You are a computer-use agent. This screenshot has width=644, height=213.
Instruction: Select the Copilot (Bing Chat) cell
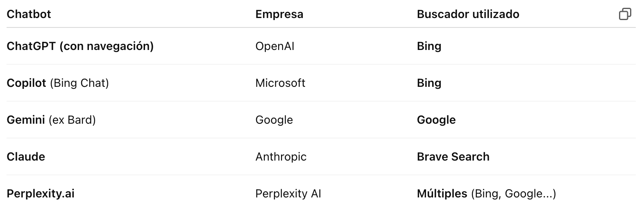click(58, 83)
